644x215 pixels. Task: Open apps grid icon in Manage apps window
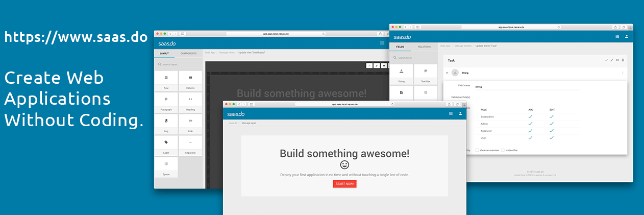point(451,113)
